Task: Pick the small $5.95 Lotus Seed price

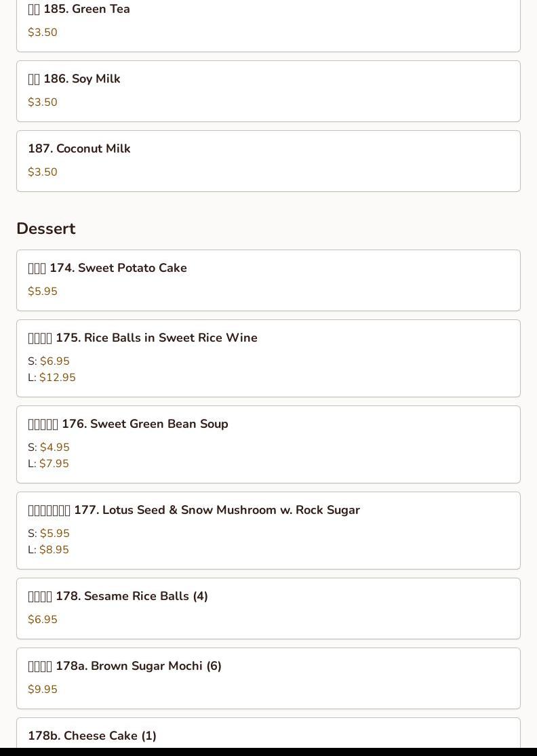Action: pos(54,534)
